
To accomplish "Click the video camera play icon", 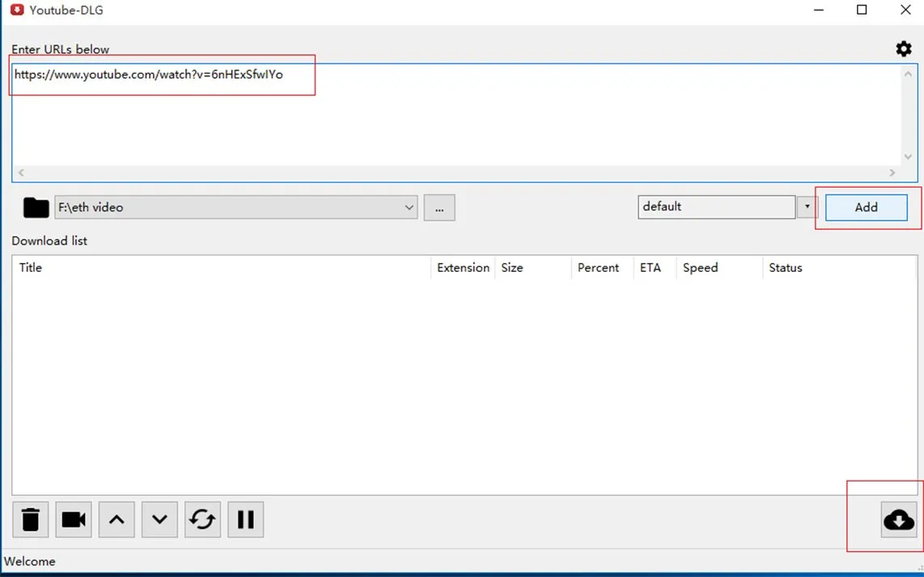I will pos(74,520).
